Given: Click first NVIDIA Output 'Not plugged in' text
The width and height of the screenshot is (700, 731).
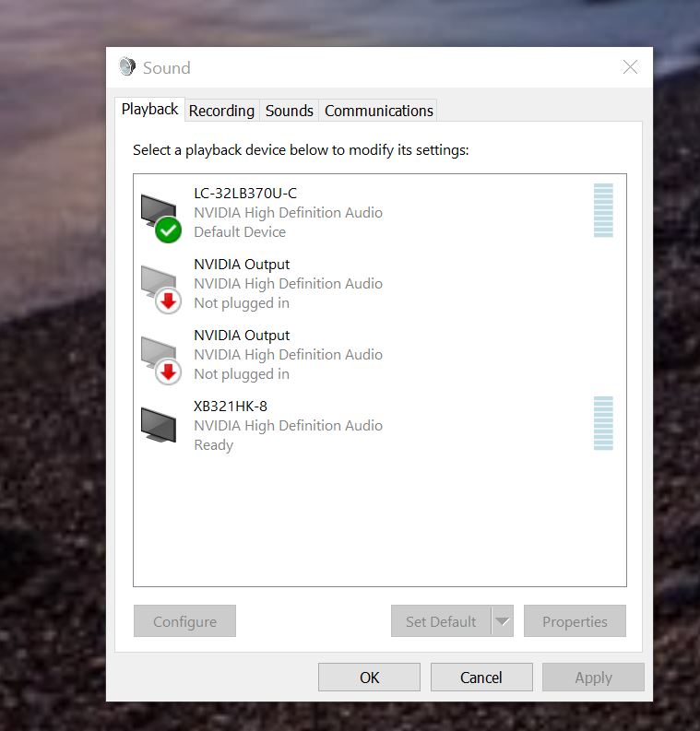Looking at the screenshot, I should pos(242,303).
